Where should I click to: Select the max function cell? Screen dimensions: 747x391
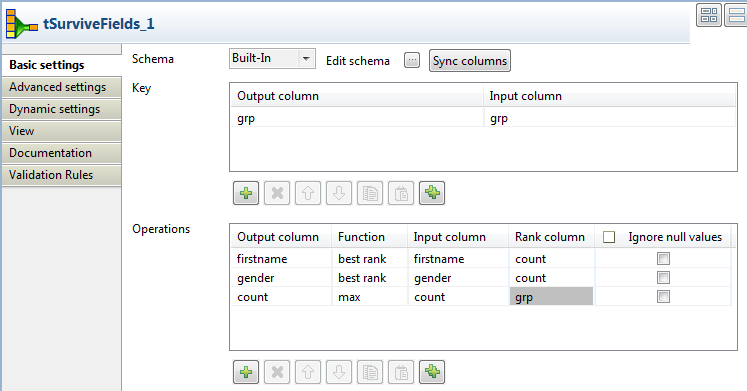(x=370, y=297)
